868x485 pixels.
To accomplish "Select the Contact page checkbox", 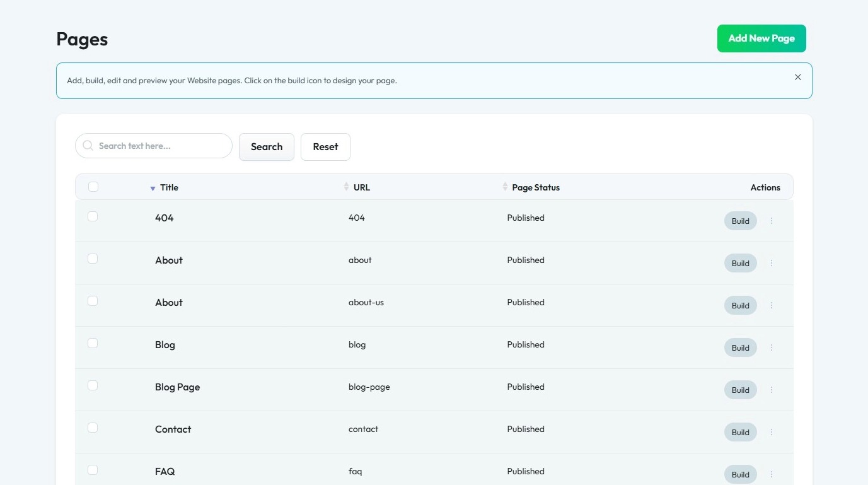I will pos(93,428).
